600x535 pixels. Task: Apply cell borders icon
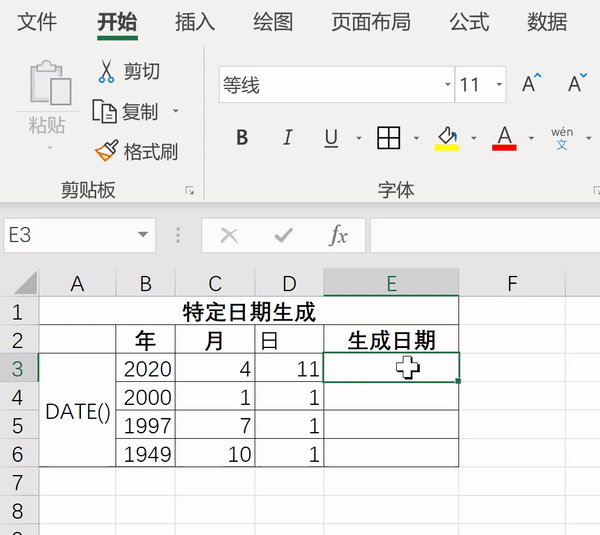[388, 138]
